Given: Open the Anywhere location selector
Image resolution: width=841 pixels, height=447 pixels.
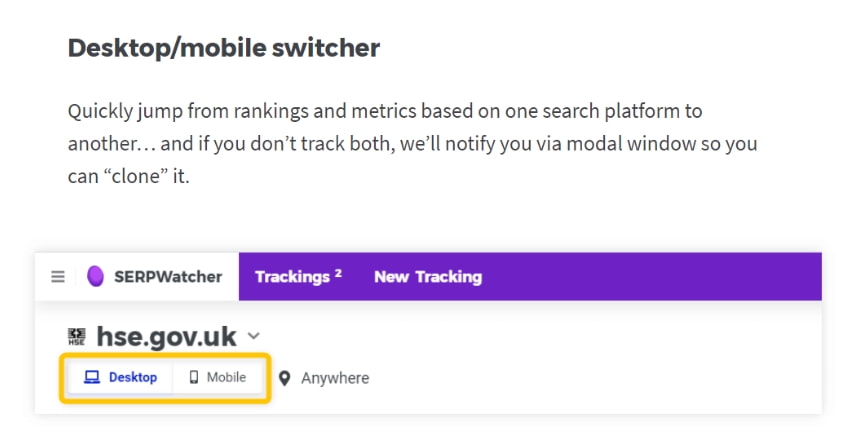Looking at the screenshot, I should (335, 379).
